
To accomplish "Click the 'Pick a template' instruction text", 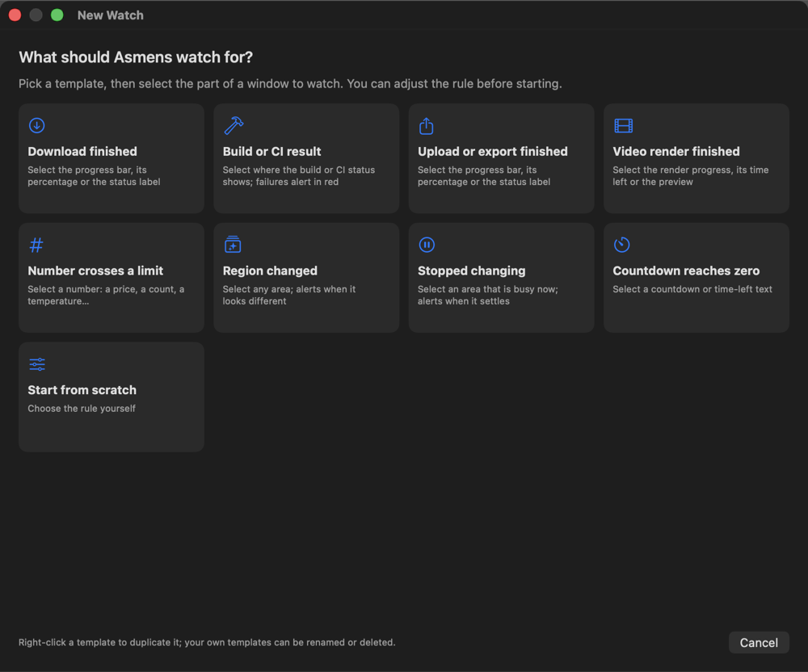I will [290, 83].
